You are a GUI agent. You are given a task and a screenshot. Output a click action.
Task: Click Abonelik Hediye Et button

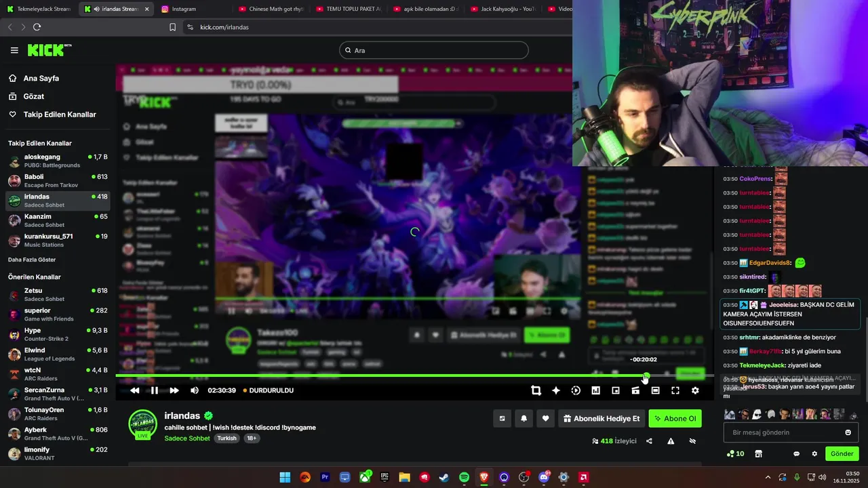(601, 419)
